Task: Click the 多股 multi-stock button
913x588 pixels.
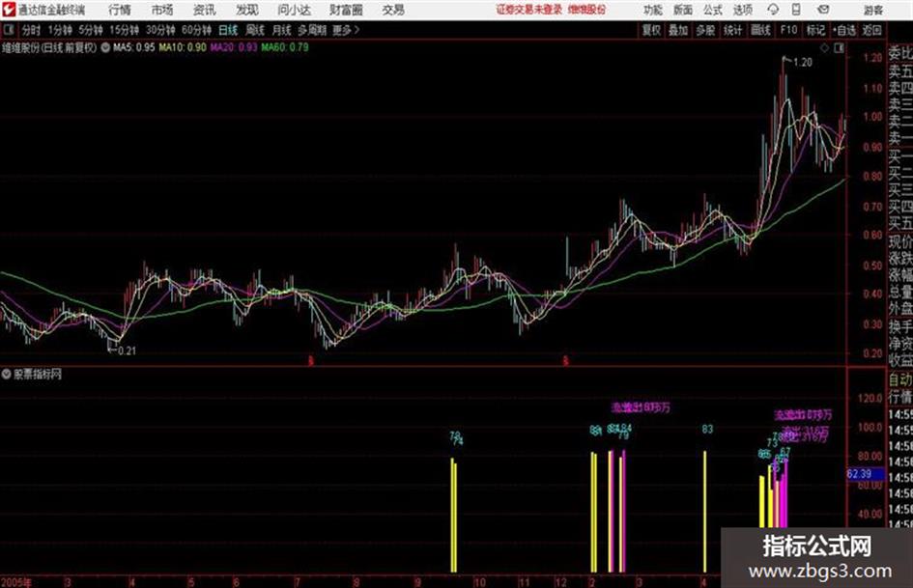Action: click(705, 30)
